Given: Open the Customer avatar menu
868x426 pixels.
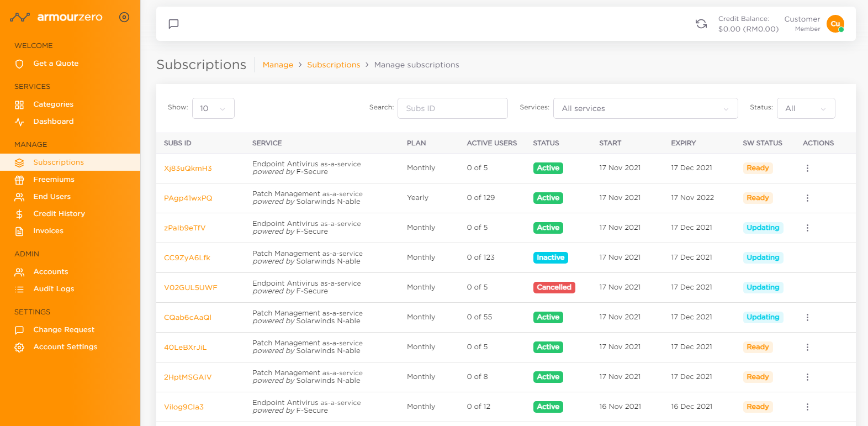Looking at the screenshot, I should coord(835,24).
